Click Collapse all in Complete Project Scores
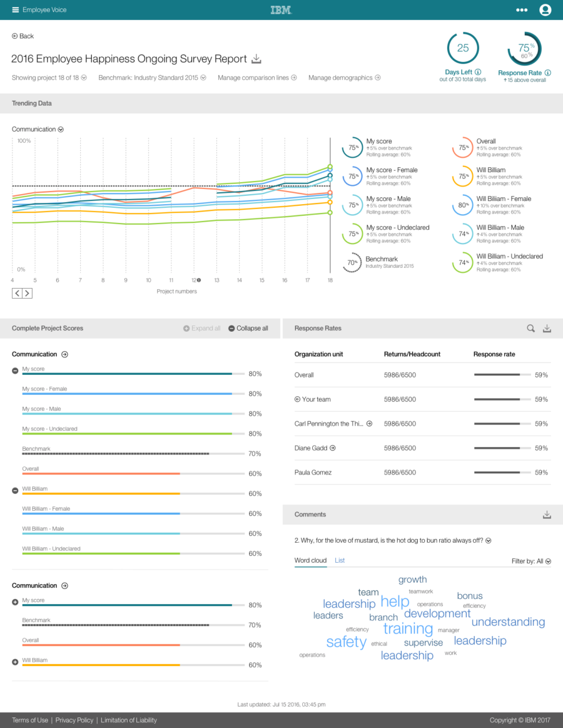 click(248, 328)
